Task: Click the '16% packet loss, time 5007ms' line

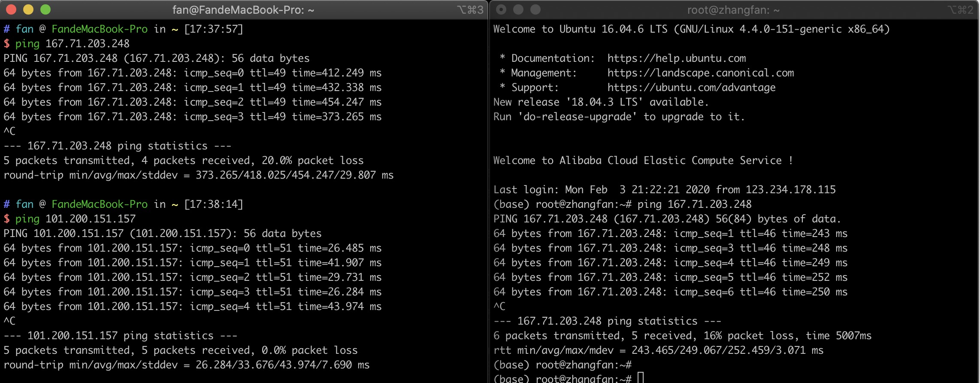Action: (683, 335)
